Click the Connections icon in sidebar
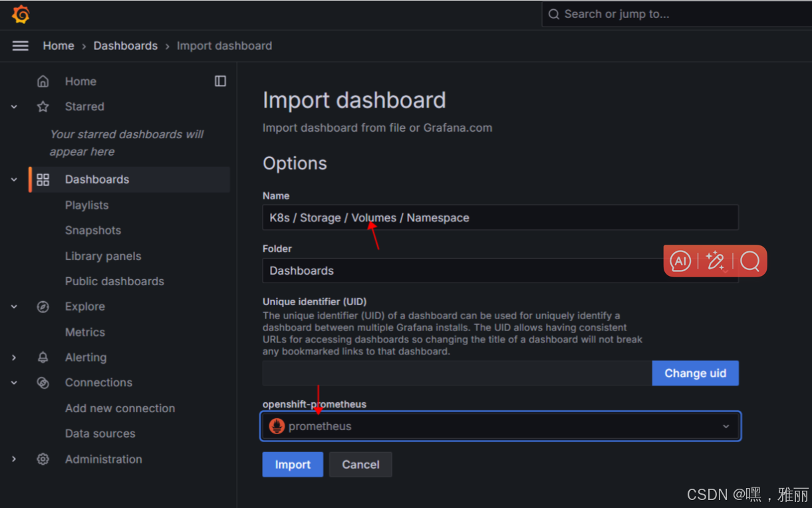Image resolution: width=812 pixels, height=508 pixels. pyautogui.click(x=43, y=382)
